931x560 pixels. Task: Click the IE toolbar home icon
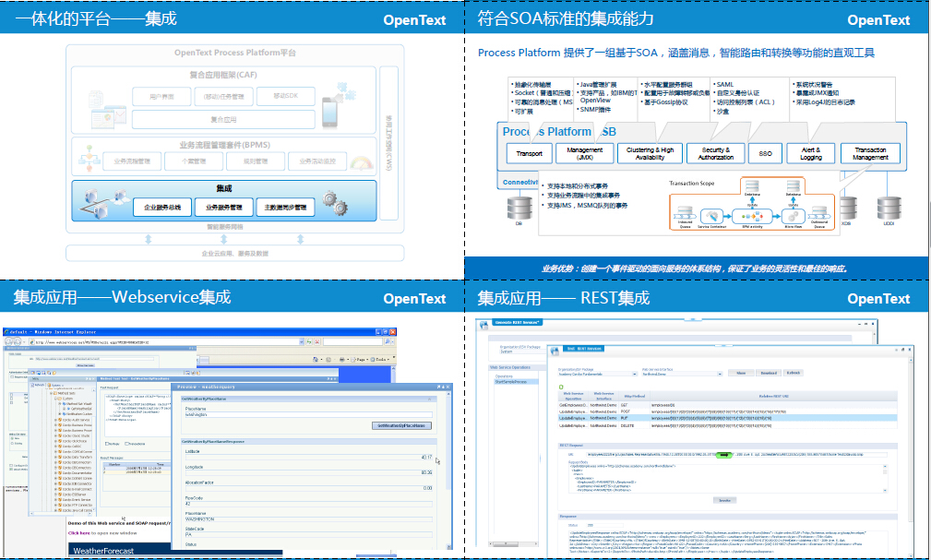(x=316, y=359)
